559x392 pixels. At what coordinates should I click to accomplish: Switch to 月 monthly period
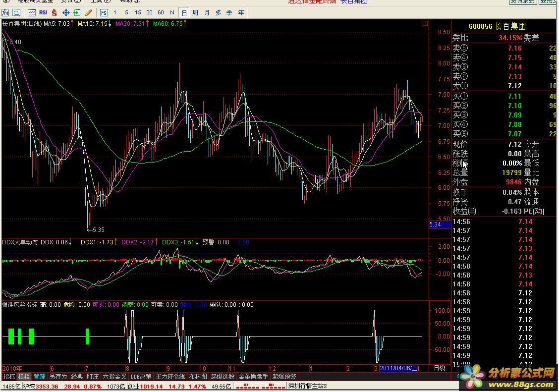click(x=207, y=13)
